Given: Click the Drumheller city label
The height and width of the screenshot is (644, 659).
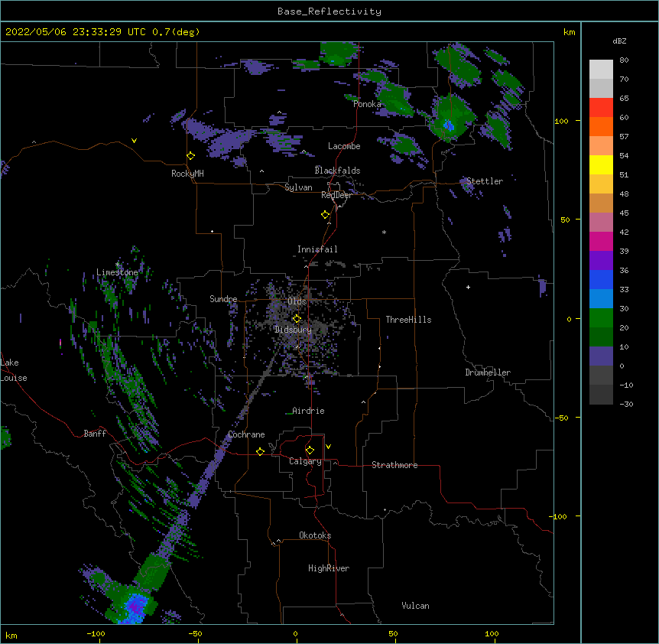Looking at the screenshot, I should point(488,372).
